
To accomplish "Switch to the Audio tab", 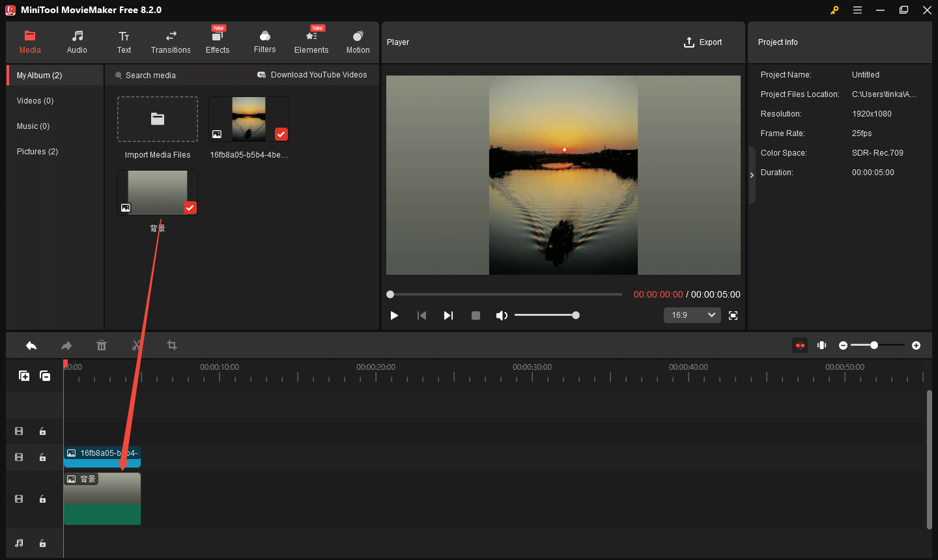I will tap(77, 42).
